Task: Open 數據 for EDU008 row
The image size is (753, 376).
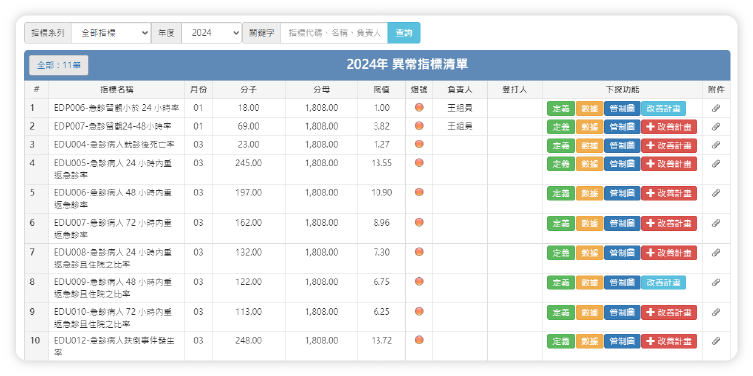Action: 589,253
